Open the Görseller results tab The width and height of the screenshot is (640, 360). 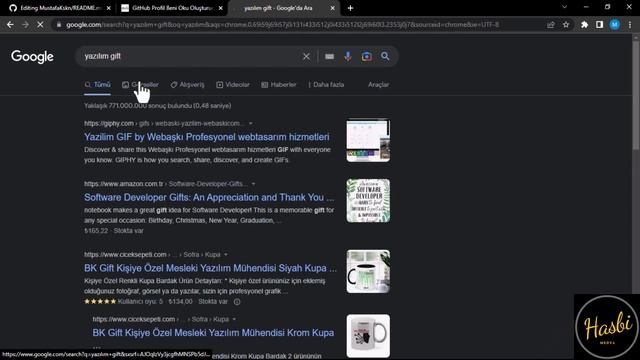[x=140, y=84]
